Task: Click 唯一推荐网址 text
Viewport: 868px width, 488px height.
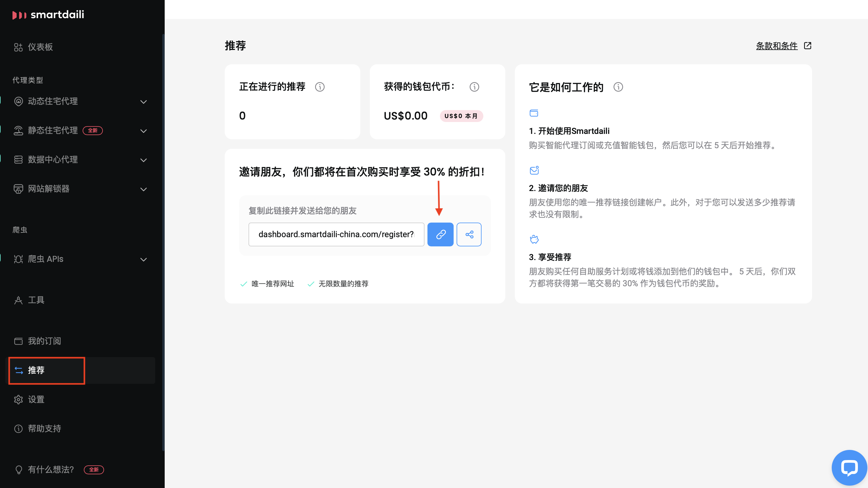Action: [x=273, y=284]
